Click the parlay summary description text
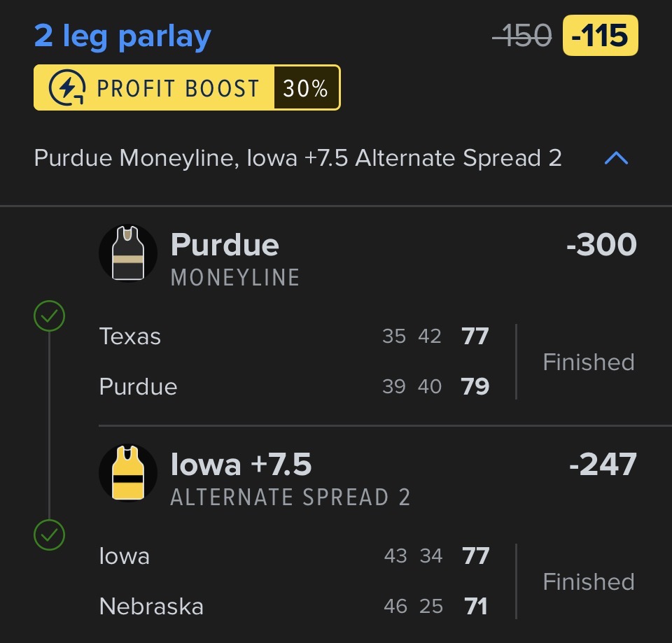This screenshot has height=643, width=672. (297, 158)
